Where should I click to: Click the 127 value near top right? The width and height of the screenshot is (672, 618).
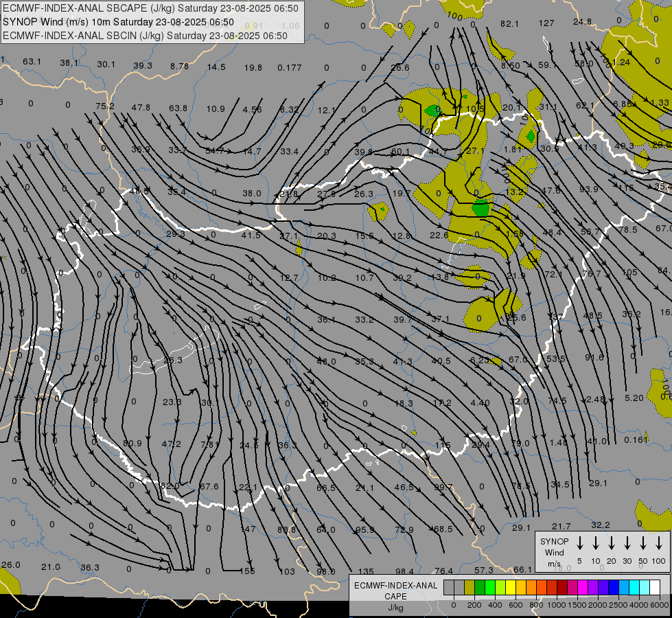[546, 23]
